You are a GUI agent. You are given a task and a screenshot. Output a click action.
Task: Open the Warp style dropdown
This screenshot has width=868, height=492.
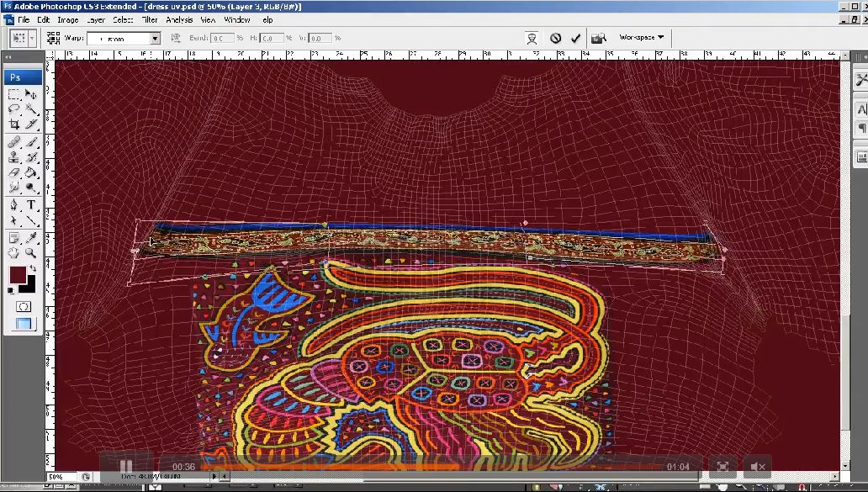(156, 38)
